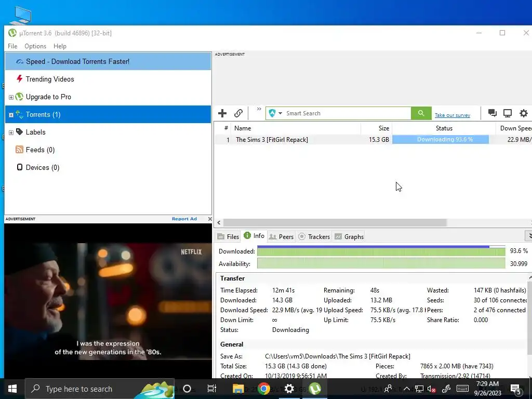
Task: Click the taskbar clock 7:29 AM
Action: (487, 389)
